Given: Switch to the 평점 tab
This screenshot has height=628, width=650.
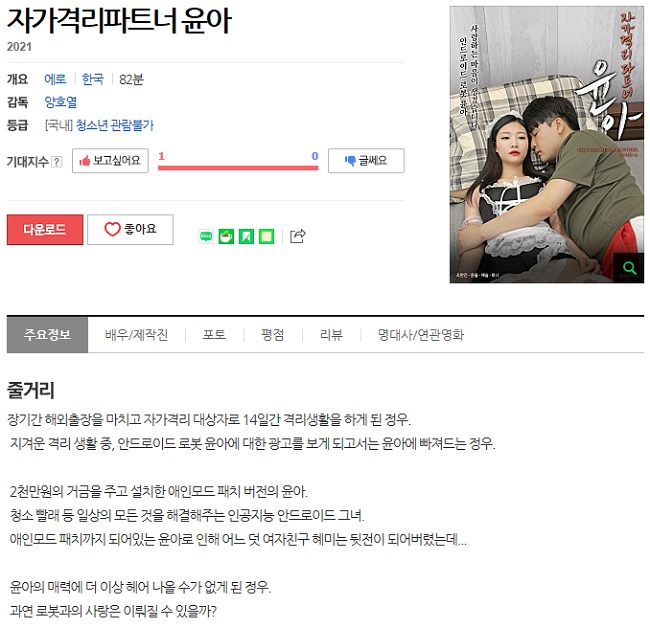Looking at the screenshot, I should (x=273, y=335).
